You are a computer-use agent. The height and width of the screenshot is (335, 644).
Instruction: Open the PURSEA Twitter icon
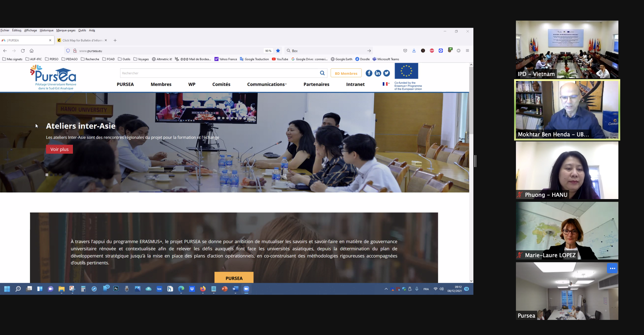tap(386, 73)
